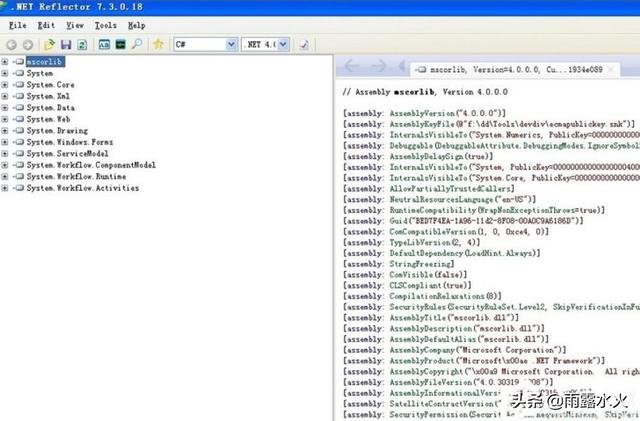Viewport: 640px width, 421px height.
Task: Click the mscorlib assembly icon in tree
Action: pyautogui.click(x=19, y=62)
